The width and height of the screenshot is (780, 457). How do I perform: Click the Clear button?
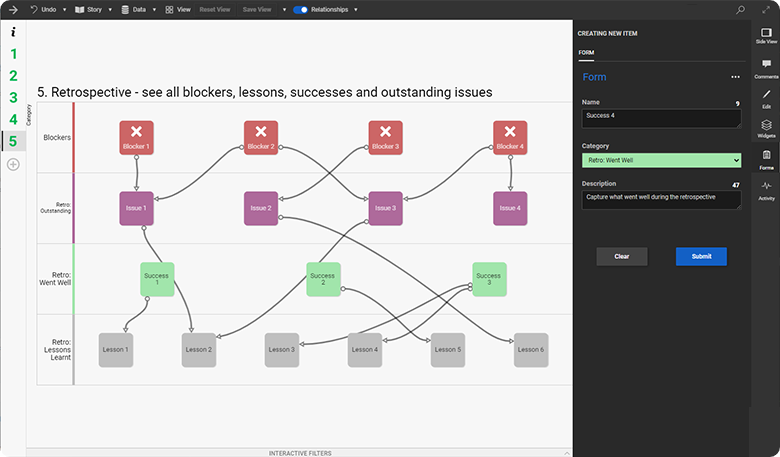click(621, 256)
